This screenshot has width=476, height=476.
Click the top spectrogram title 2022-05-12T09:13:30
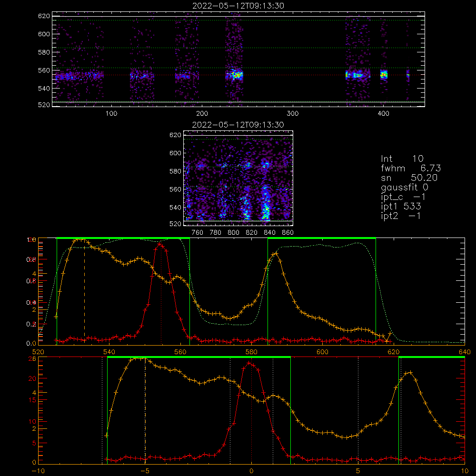click(x=238, y=6)
